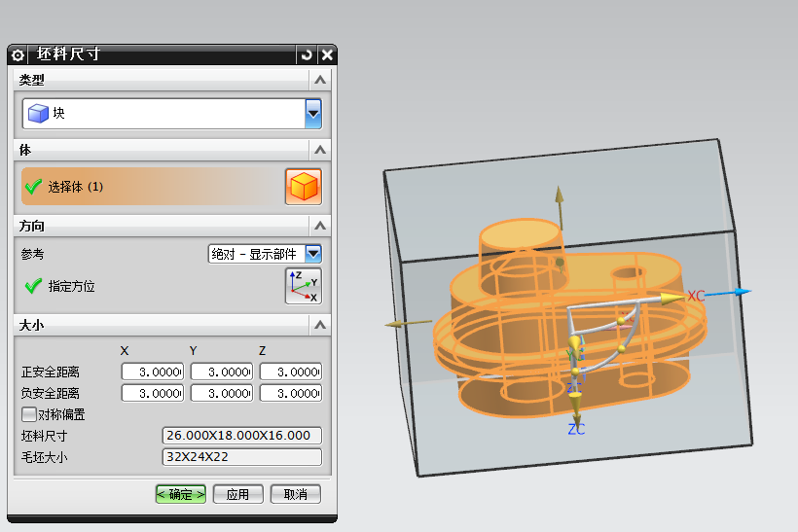Select the 选择体 (1) row
Image resolution: width=798 pixels, height=532 pixels.
(152, 187)
